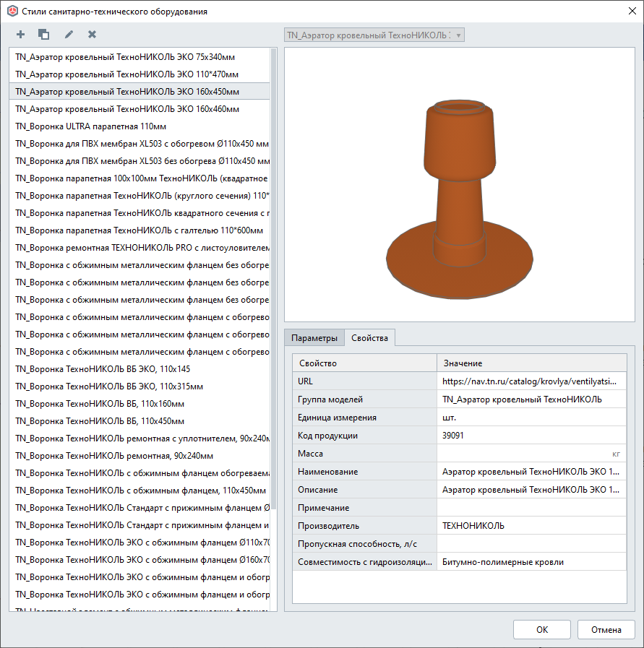Image resolution: width=644 pixels, height=648 pixels.
Task: Open the TN_Аэратор кровельный style dropdown
Action: [374, 35]
